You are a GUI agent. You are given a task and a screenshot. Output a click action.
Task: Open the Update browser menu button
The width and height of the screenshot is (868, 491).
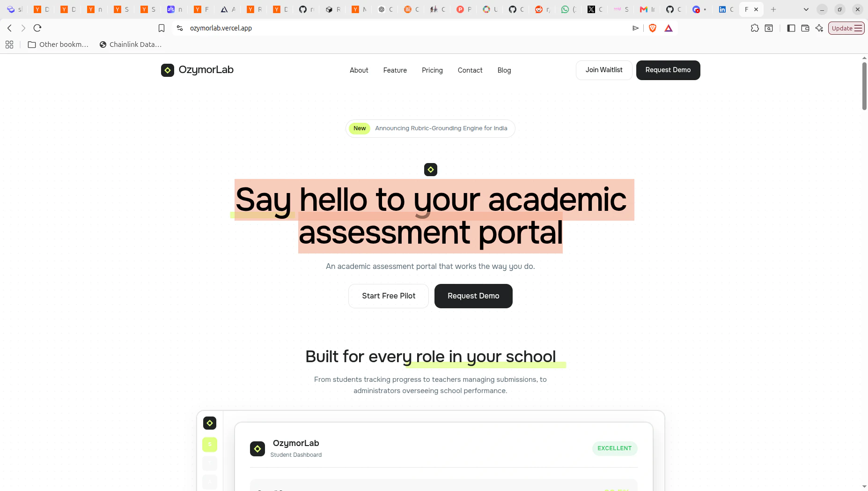point(846,28)
